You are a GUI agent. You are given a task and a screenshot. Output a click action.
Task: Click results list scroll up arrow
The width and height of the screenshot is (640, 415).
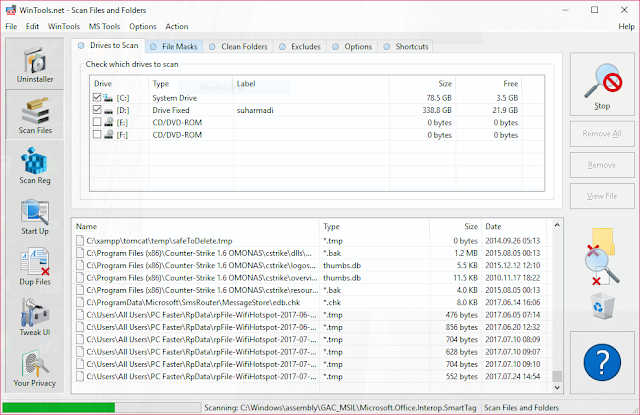pos(557,225)
